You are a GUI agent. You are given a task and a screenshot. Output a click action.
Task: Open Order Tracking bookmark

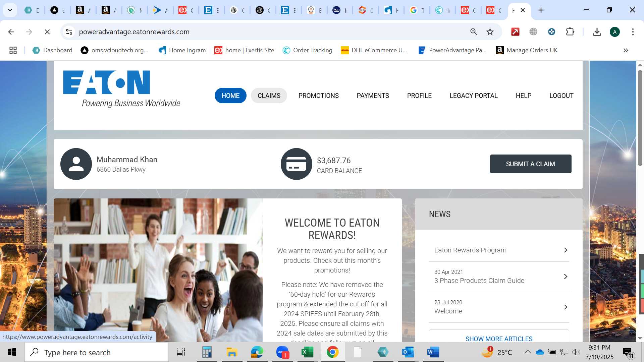click(x=308, y=50)
